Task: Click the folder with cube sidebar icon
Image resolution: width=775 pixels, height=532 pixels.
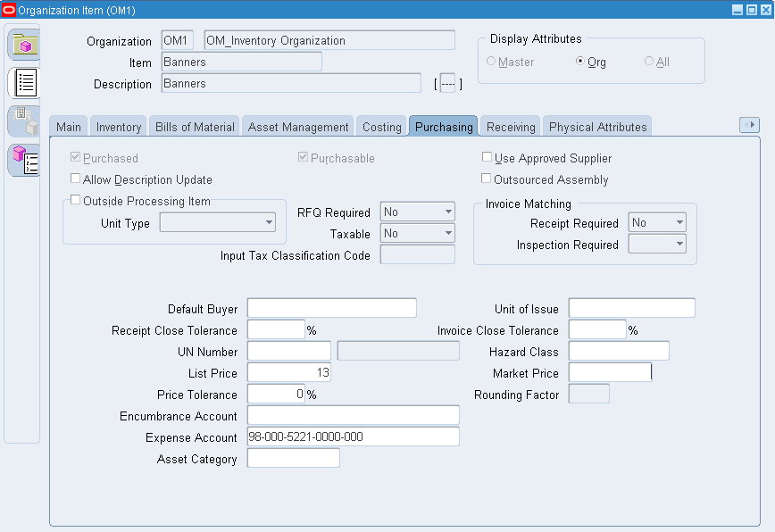Action: pos(25,45)
